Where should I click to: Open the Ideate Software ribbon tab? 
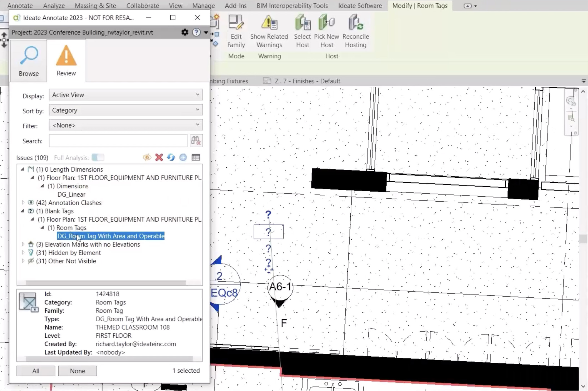point(360,6)
